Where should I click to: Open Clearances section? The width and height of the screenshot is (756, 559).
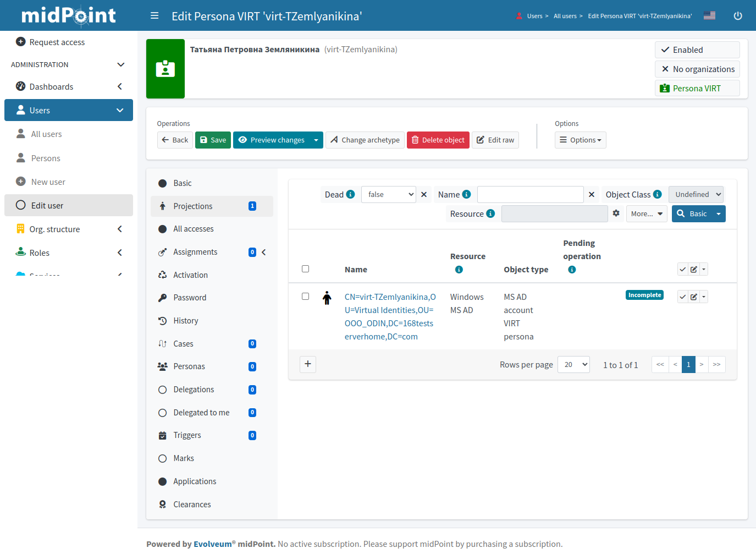click(212, 505)
